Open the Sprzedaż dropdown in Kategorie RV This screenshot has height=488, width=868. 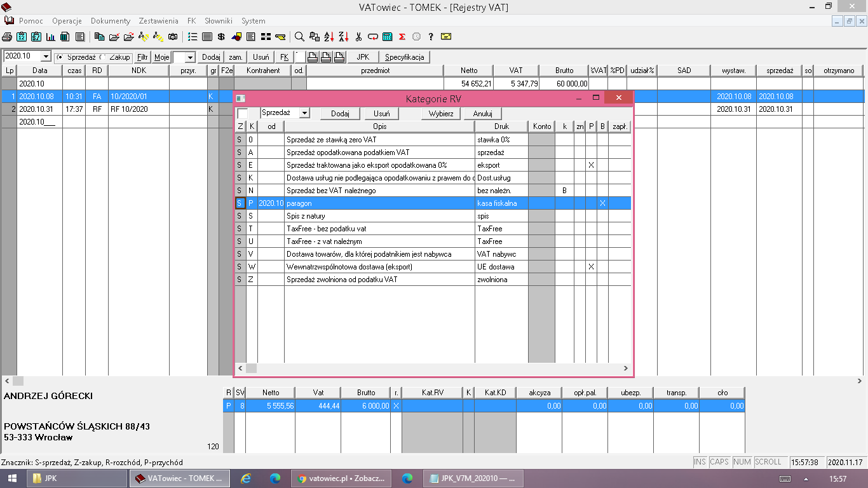tap(305, 113)
